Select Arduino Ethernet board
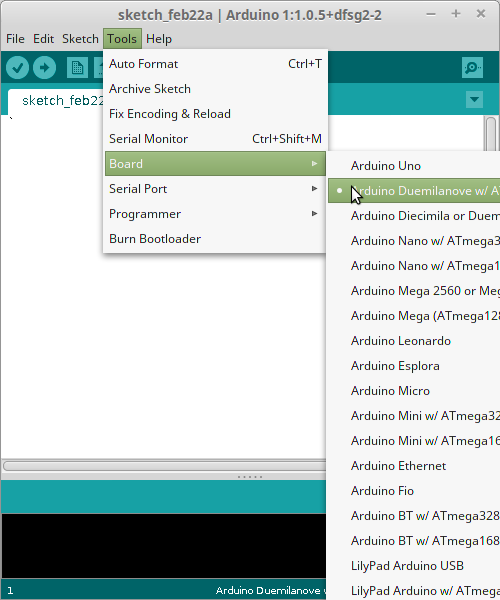The width and height of the screenshot is (500, 600). tap(414, 466)
